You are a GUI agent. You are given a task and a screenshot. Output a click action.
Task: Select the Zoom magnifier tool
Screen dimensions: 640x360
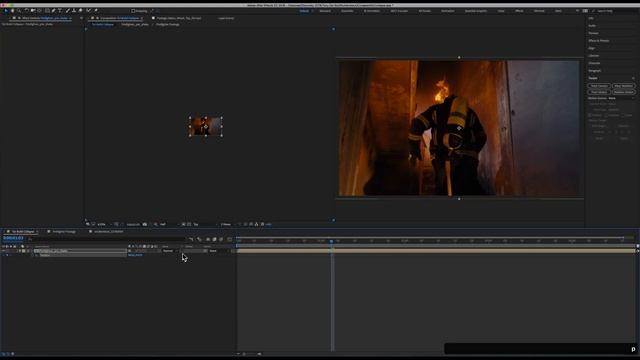(x=19, y=11)
